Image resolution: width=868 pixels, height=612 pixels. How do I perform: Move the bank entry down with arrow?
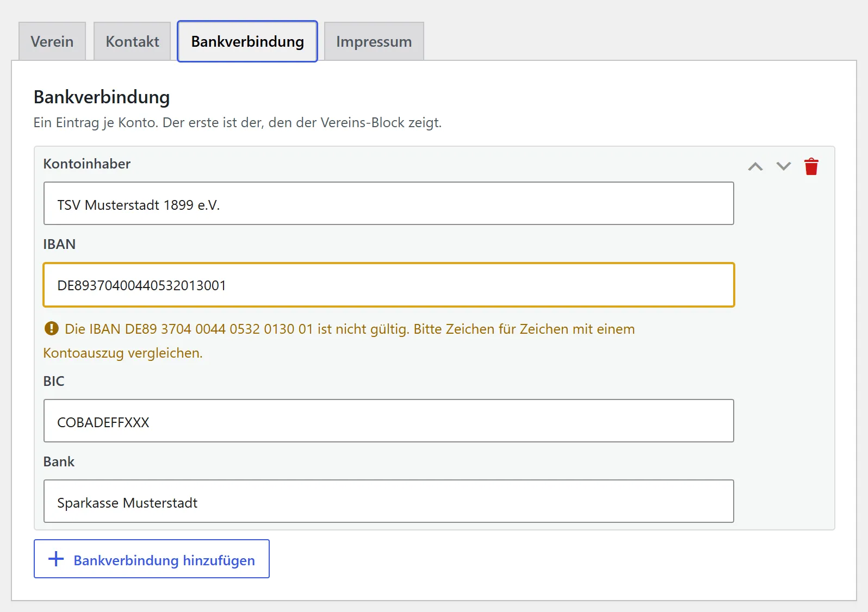pos(784,166)
